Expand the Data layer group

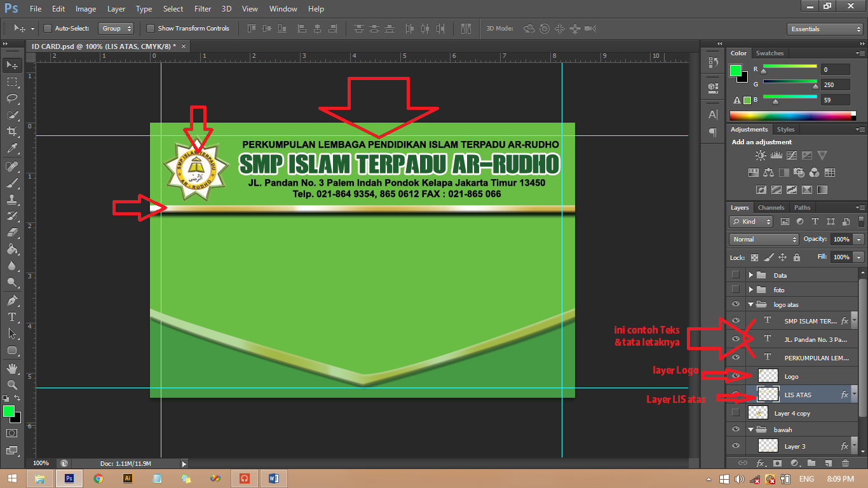pyautogui.click(x=750, y=275)
